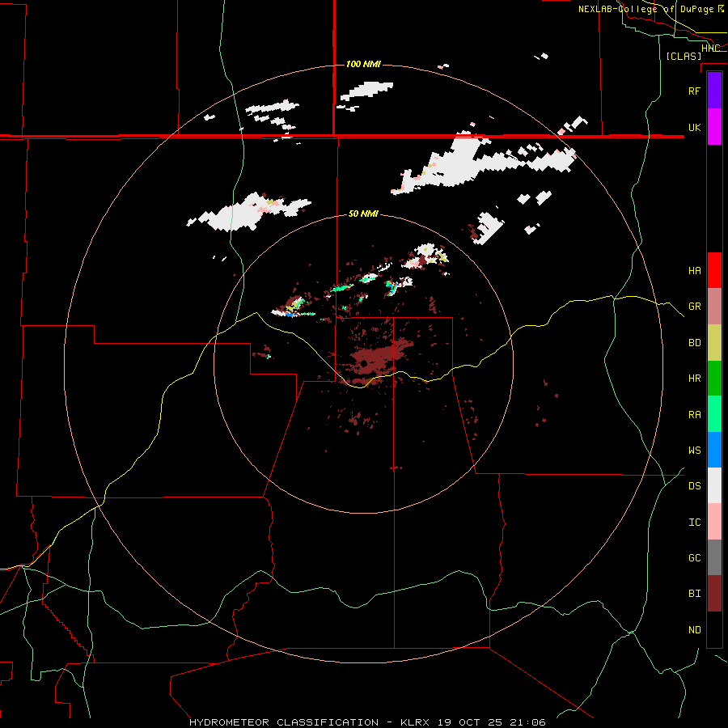The height and width of the screenshot is (728, 728).
Task: Click the magenta UK legend swatch
Action: coord(714,127)
